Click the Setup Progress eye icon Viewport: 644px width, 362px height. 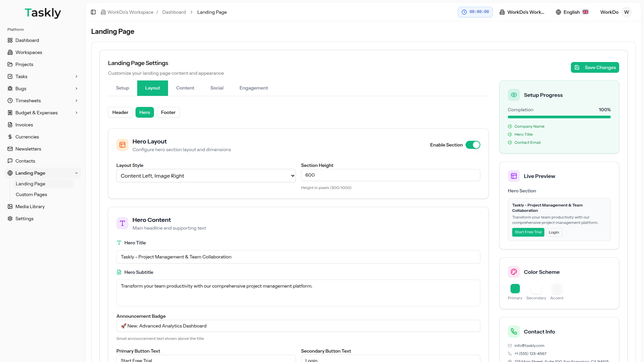(514, 95)
